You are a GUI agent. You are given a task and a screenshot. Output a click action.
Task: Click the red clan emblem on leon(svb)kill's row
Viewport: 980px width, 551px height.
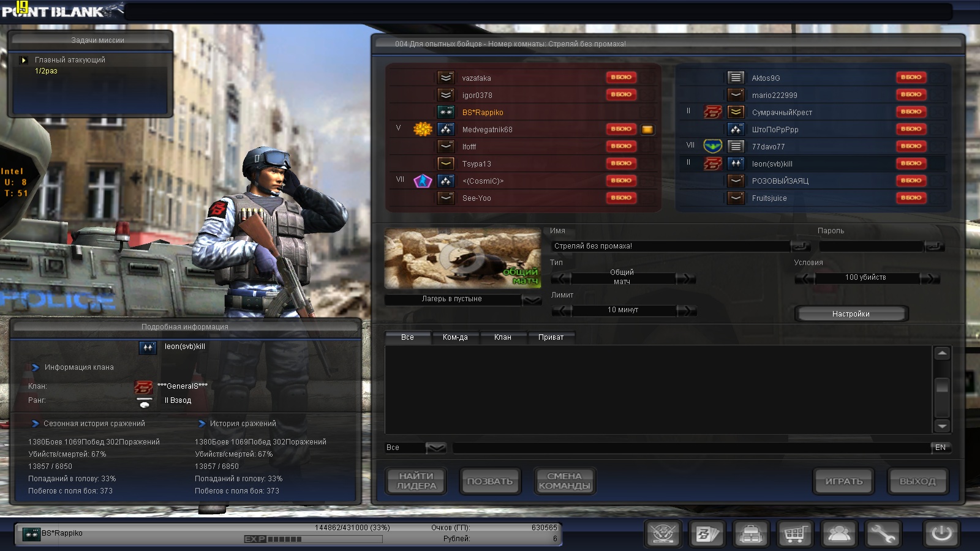tap(712, 163)
